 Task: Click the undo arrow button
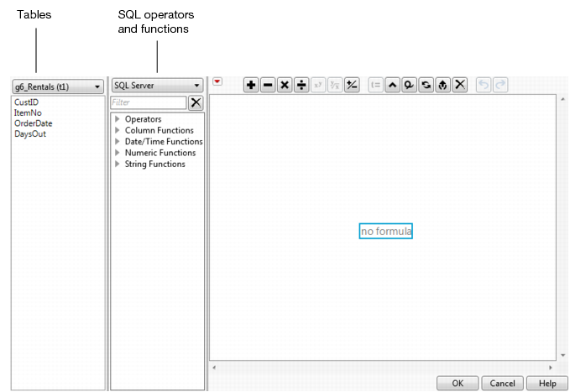[x=484, y=85]
